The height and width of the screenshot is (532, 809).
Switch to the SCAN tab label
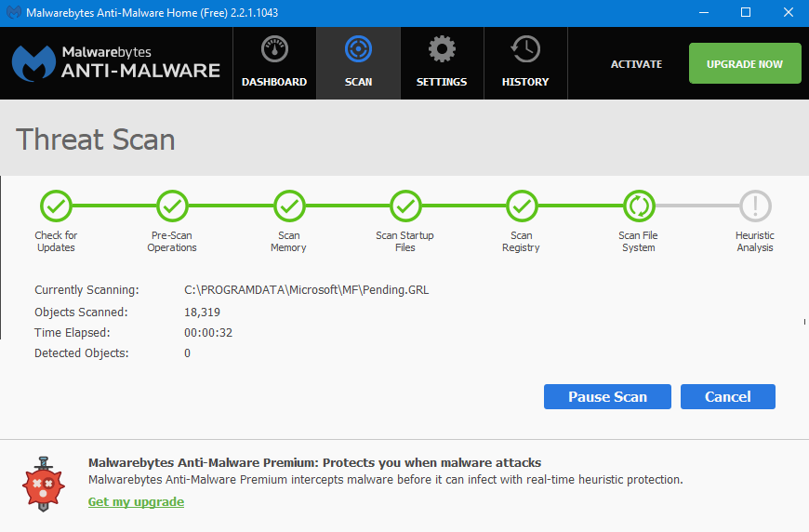click(359, 82)
